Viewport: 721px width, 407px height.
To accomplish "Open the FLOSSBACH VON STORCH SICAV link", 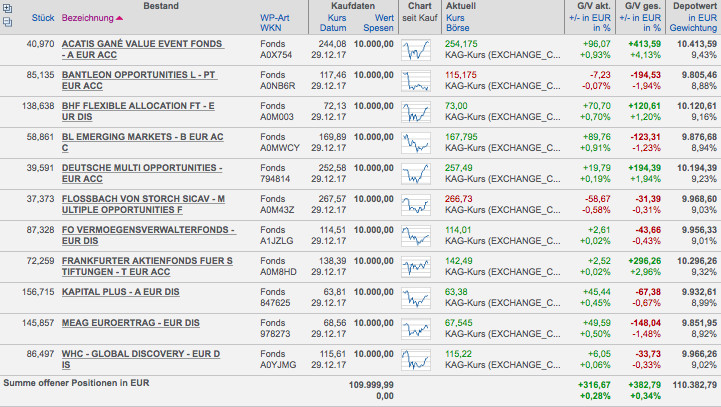I will pyautogui.click(x=143, y=204).
